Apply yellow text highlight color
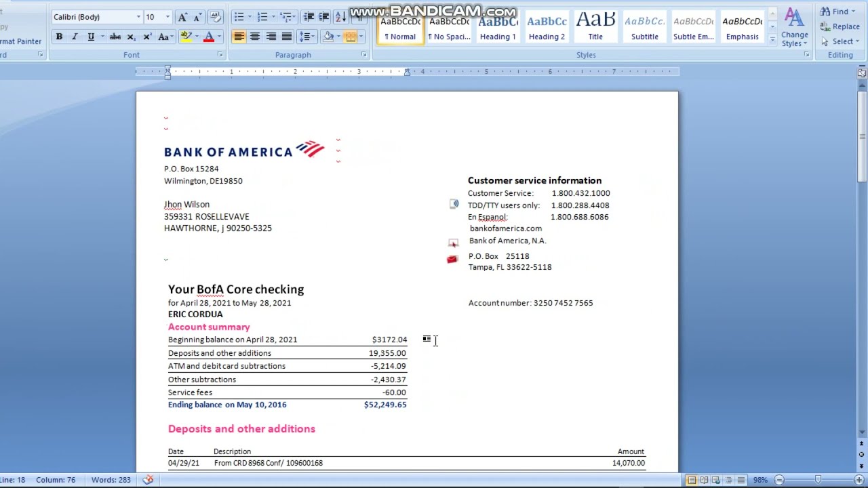The width and height of the screenshot is (868, 488). pos(186,37)
